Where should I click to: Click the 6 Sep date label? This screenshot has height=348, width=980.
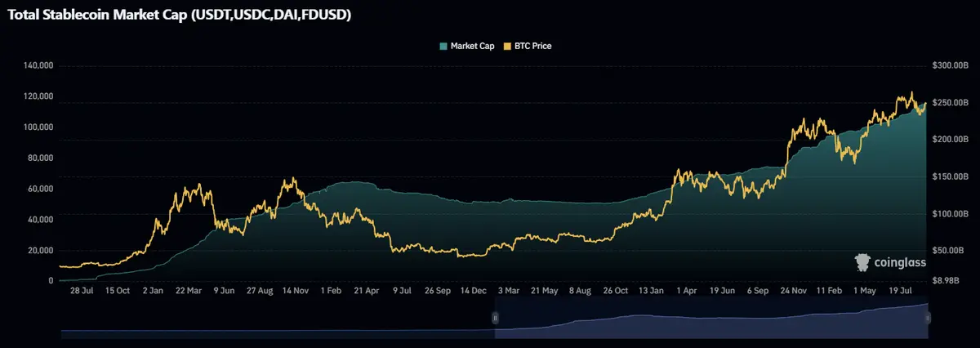pyautogui.click(x=757, y=290)
